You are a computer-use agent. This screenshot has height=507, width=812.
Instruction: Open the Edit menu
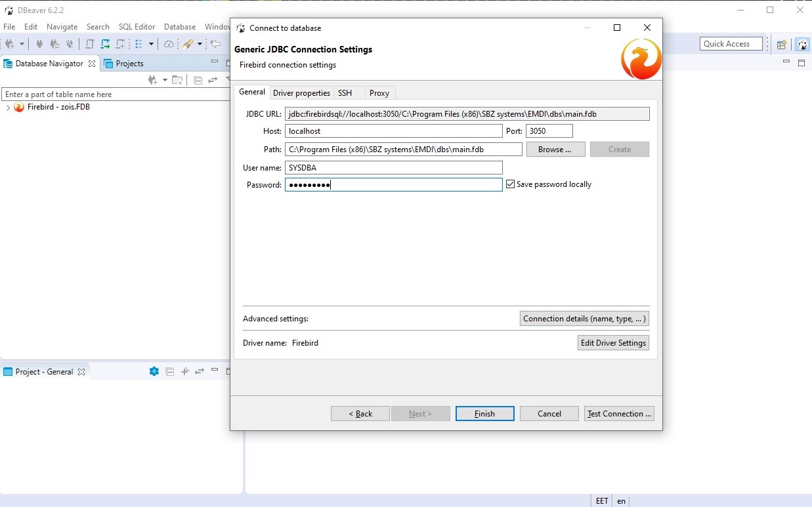[x=31, y=27]
